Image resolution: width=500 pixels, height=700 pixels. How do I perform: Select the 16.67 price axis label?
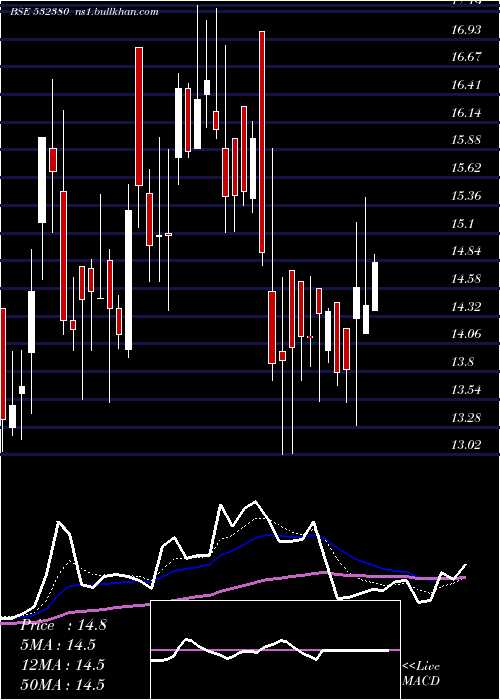tap(466, 57)
